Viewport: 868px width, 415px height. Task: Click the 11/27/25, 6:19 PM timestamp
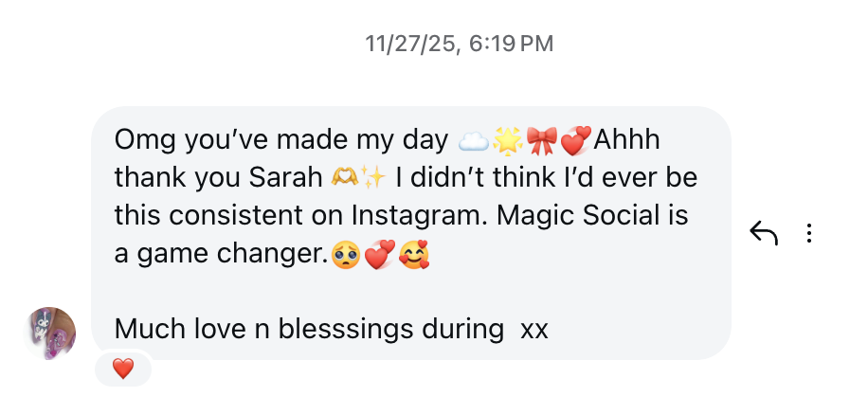(x=460, y=44)
